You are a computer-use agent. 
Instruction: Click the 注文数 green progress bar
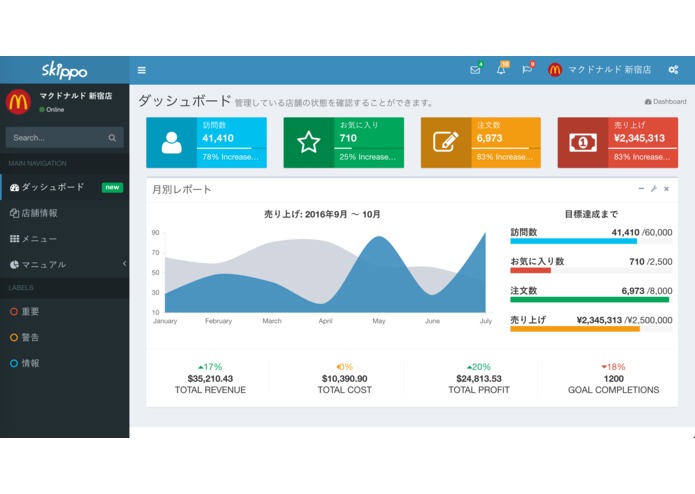click(x=591, y=300)
